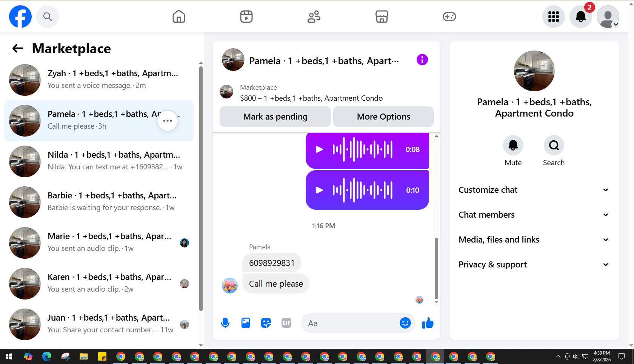
Task: Click the 'Call me please' message bubble
Action: coord(276,284)
